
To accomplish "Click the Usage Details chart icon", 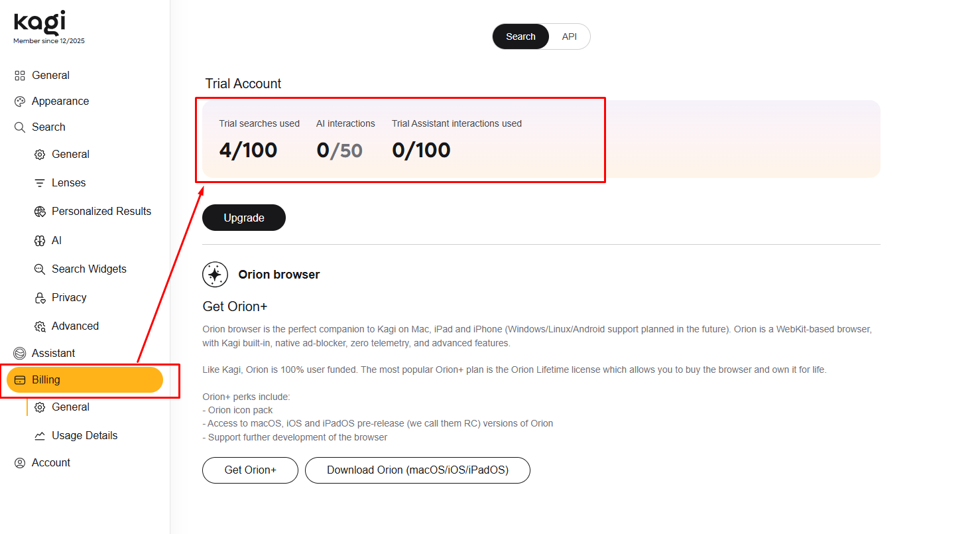I will (x=40, y=436).
